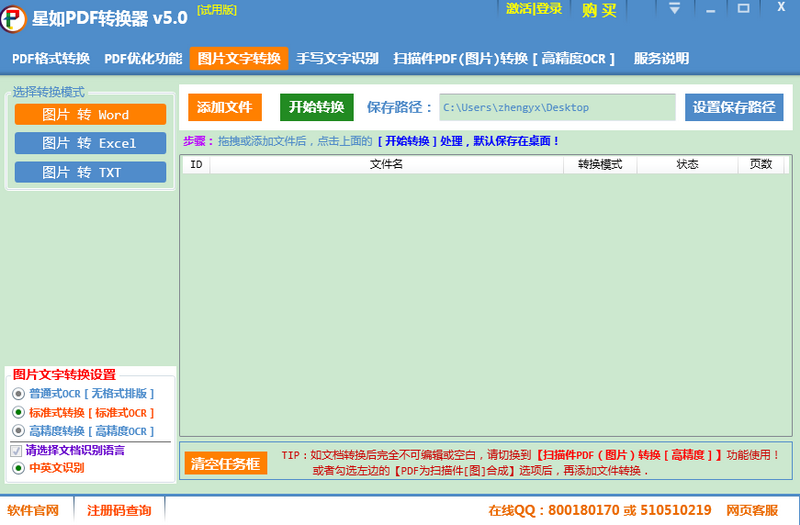Sort by 文件名 column header
This screenshot has width=800, height=525.
[x=387, y=164]
